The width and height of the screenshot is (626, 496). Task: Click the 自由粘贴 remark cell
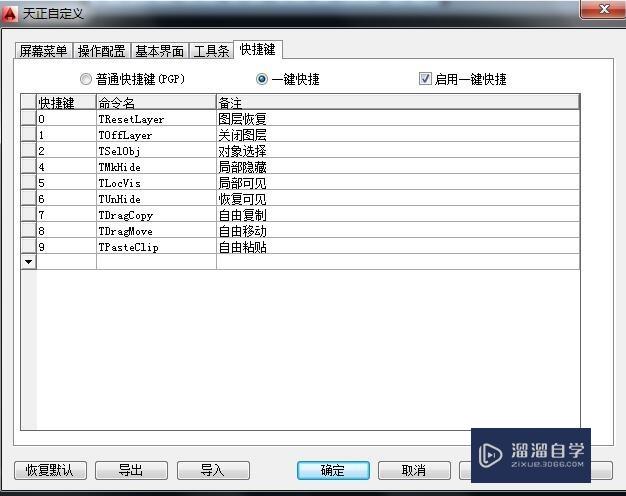398,246
